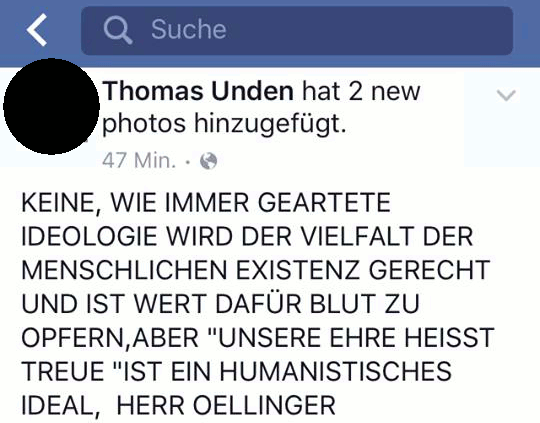540x423 pixels.
Task: Open Thomas Unden's profile name link
Action: pyautogui.click(x=198, y=91)
